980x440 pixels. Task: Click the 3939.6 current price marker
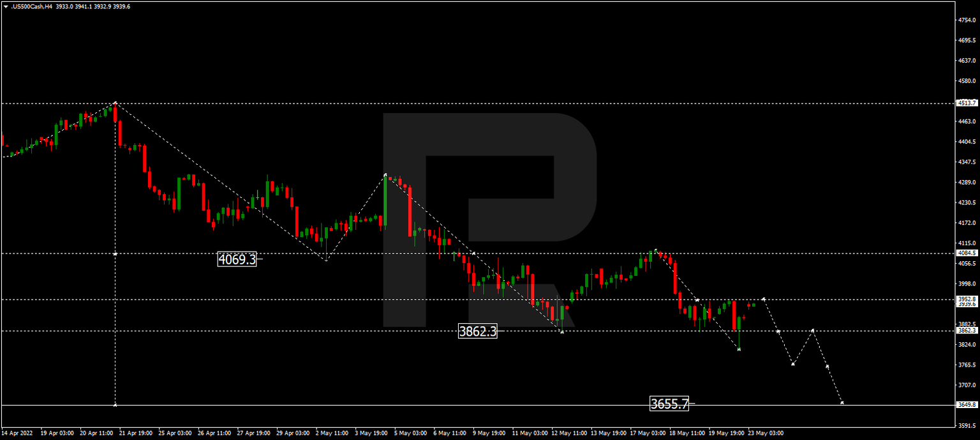pos(967,304)
